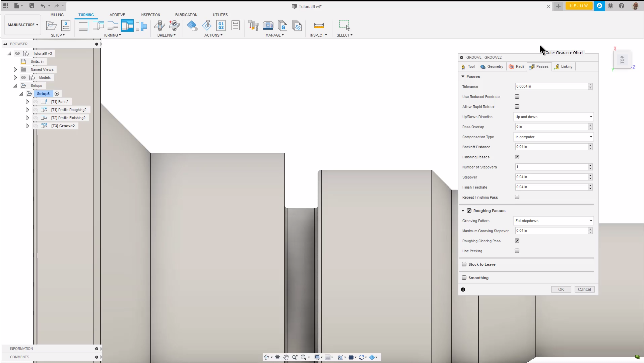Toggle Repeat Finishing Pass checkbox
This screenshot has height=363, width=644.
[517, 197]
